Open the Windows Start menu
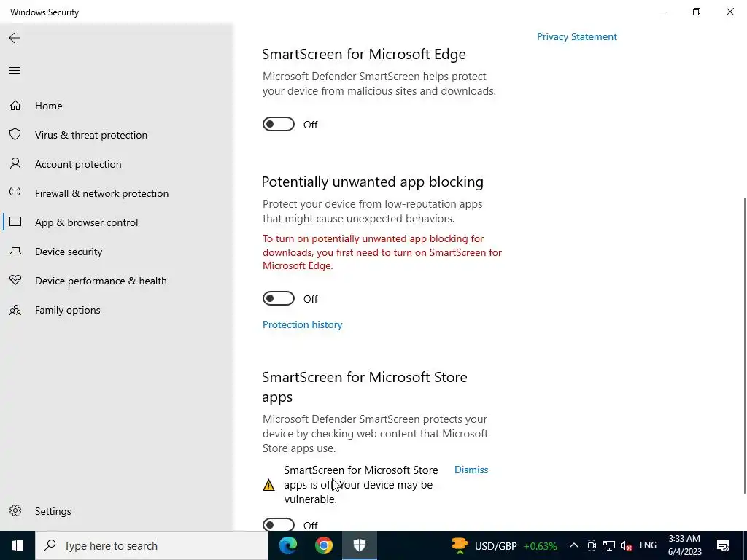The image size is (747, 560). click(x=18, y=545)
